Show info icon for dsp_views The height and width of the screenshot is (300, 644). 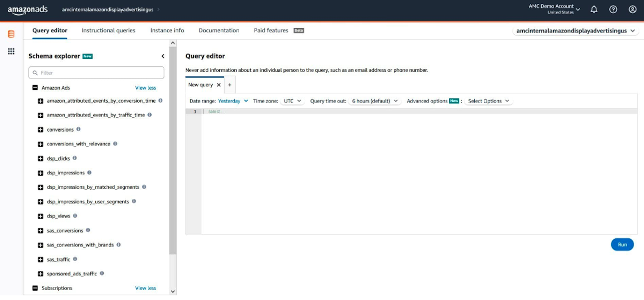coord(75,216)
